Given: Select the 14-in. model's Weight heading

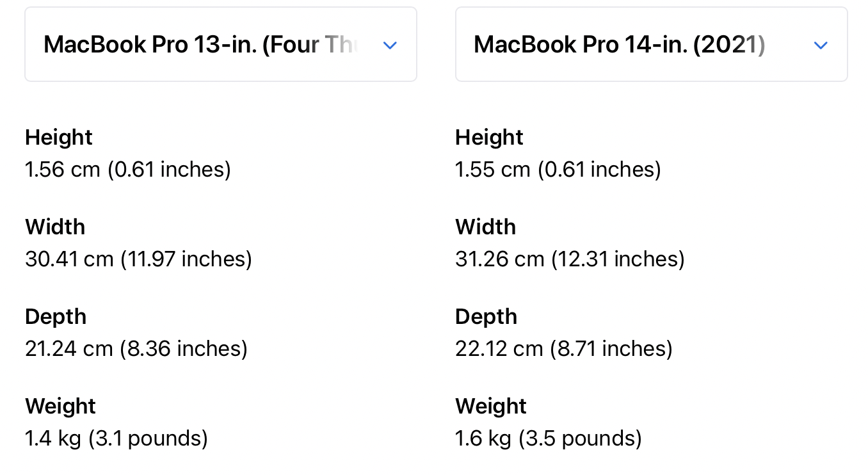Looking at the screenshot, I should (x=492, y=407).
